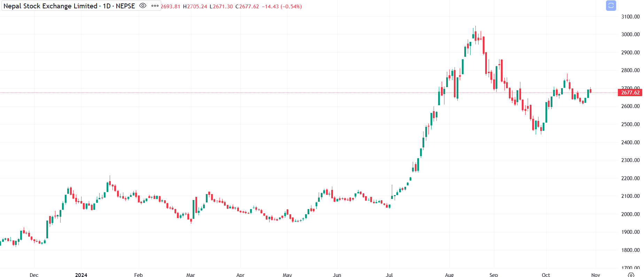Click the Nov label on time axis
Image resolution: width=644 pixels, height=277 pixels.
tap(596, 275)
